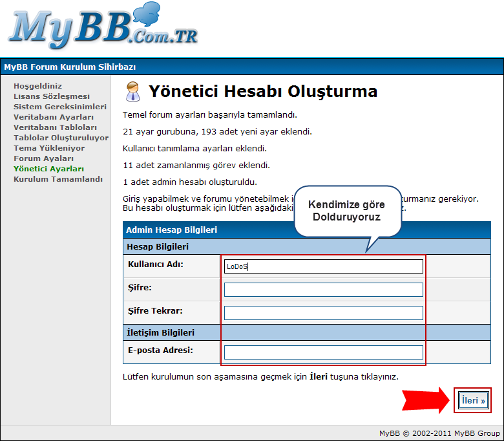This screenshot has width=504, height=441.
Task: Open Lisans Sözleşmesi step in sidebar
Action: [52, 96]
